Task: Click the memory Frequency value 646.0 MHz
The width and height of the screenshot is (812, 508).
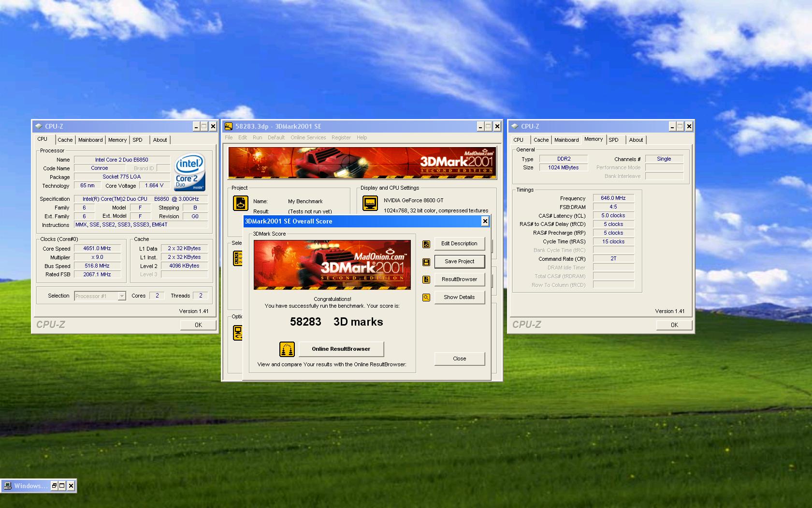Action: click(x=613, y=198)
